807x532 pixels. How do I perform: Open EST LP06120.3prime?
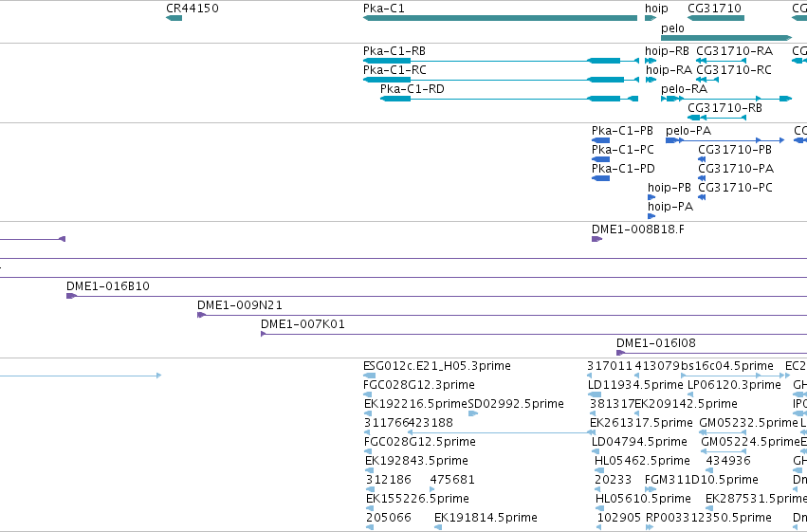(x=690, y=395)
